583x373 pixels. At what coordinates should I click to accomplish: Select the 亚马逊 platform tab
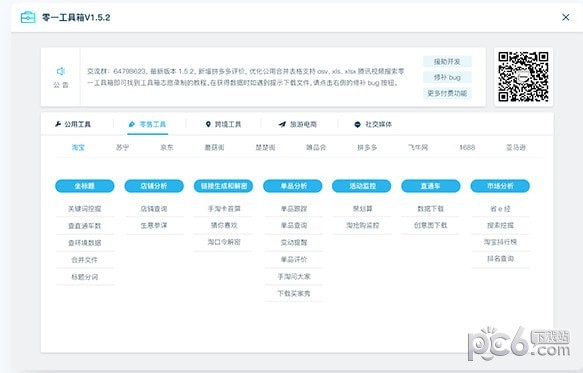coord(516,147)
